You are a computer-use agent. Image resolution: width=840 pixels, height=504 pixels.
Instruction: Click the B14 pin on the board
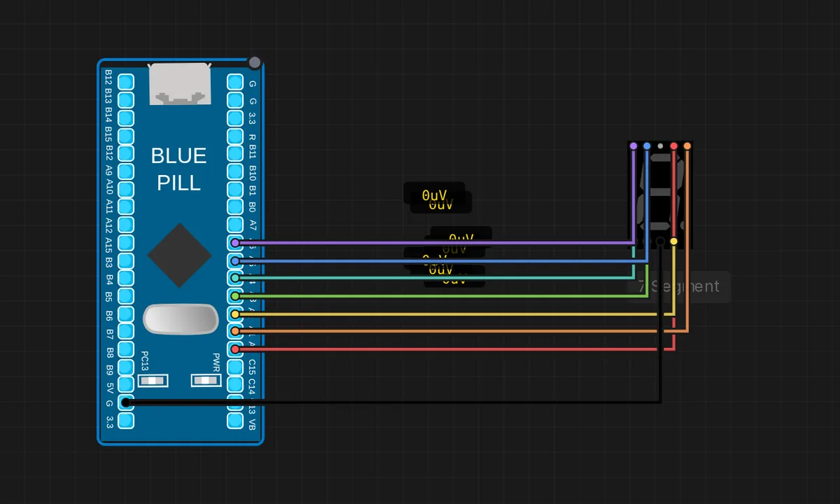pyautogui.click(x=126, y=118)
